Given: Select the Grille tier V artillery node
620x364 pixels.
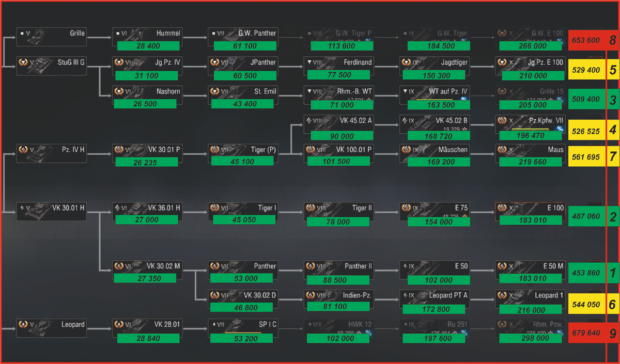Looking at the screenshot, I should pos(51,37).
